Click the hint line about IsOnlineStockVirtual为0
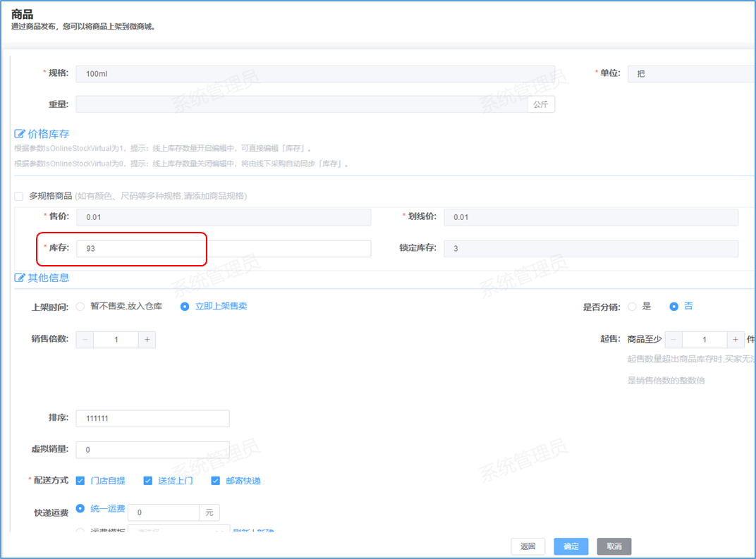The width and height of the screenshot is (756, 559). [x=181, y=164]
